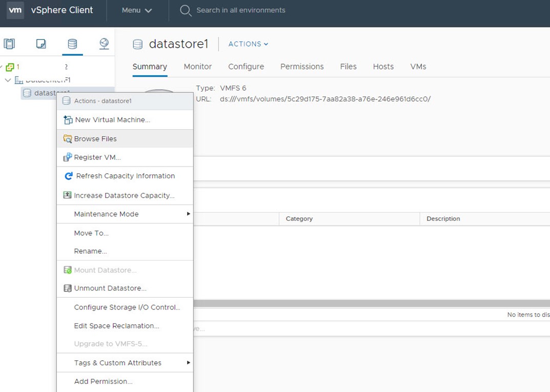Viewport: 550px width, 392px height.
Task: Choose Browse Files from context menu
Action: tap(95, 139)
